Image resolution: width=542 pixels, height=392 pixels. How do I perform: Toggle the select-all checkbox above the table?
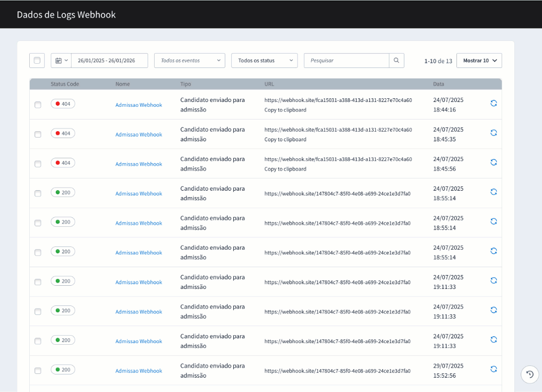pyautogui.click(x=37, y=60)
